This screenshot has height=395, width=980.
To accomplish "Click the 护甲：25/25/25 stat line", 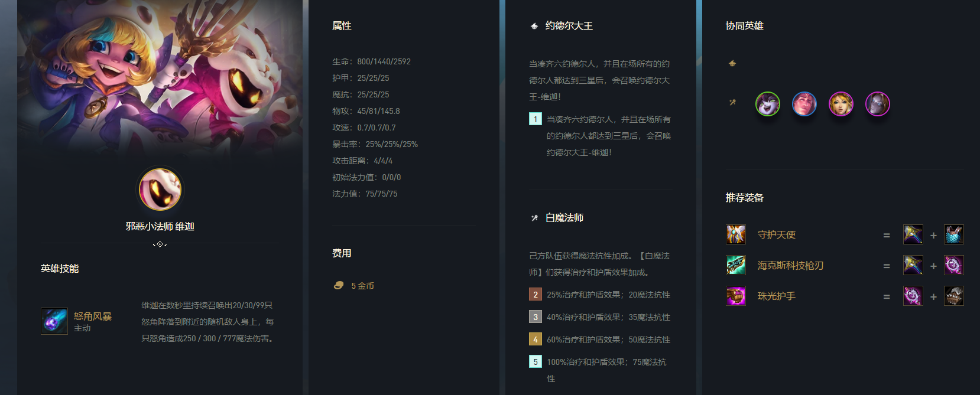I will (361, 78).
